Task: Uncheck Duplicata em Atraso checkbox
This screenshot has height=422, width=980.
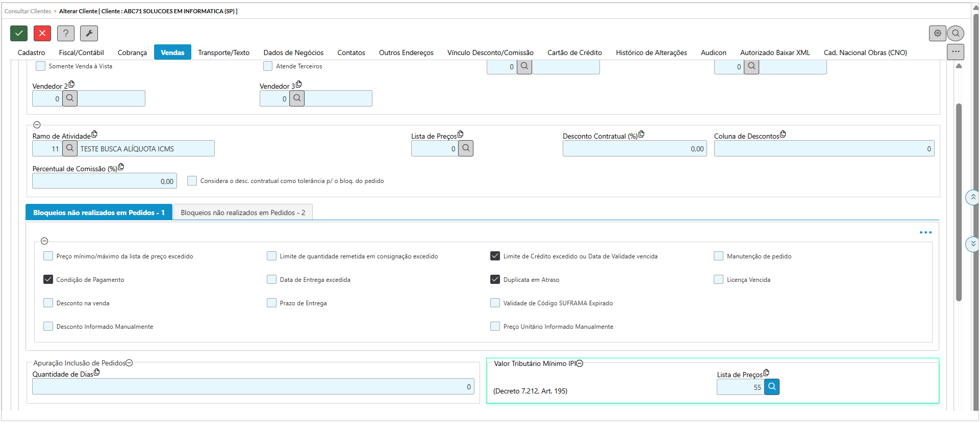Action: coord(495,279)
